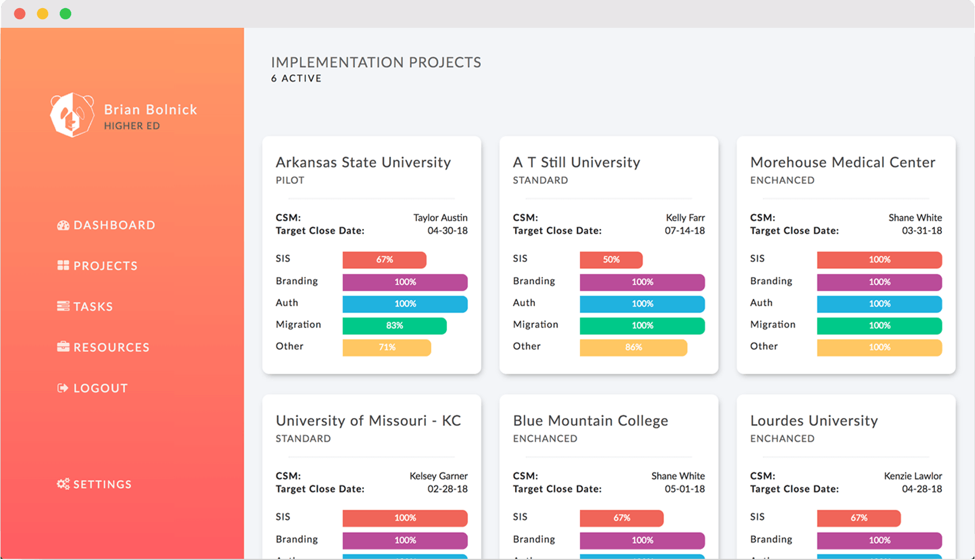This screenshot has width=975, height=560.
Task: Click the Brian Bolnick user name
Action: [151, 109]
